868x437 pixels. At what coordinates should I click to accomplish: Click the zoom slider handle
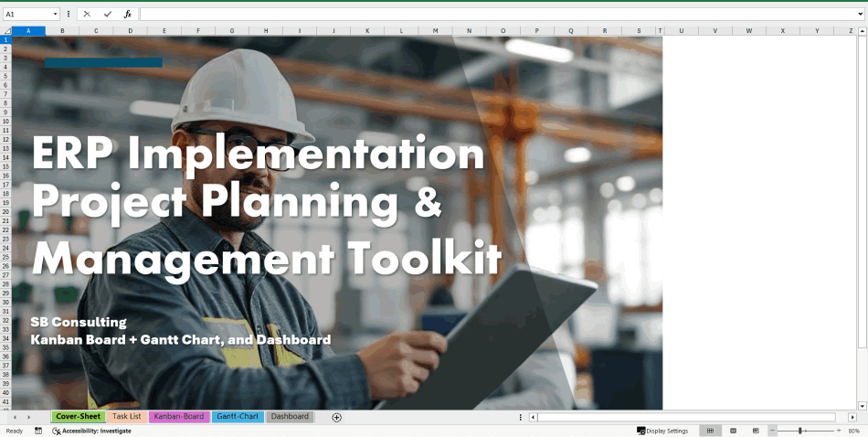[799, 431]
